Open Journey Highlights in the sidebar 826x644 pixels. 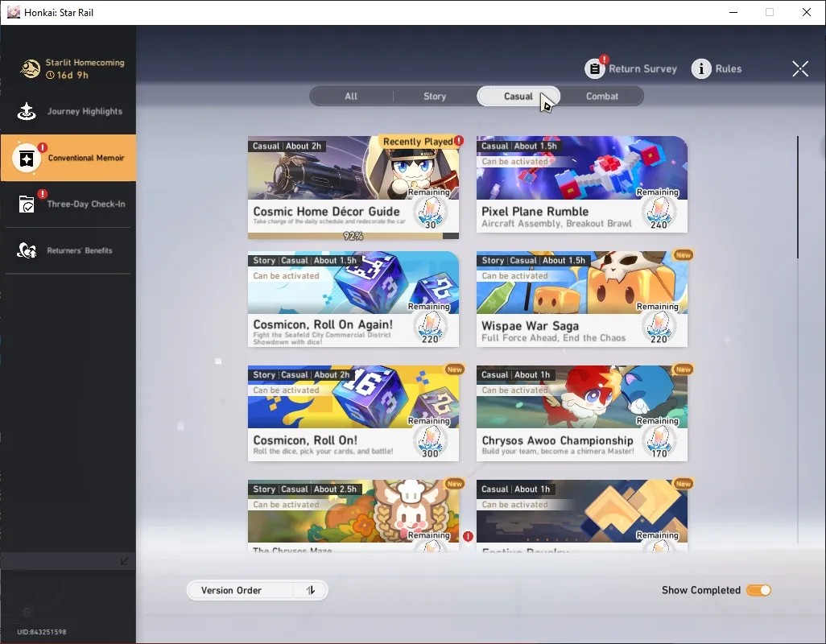pyautogui.click(x=68, y=111)
